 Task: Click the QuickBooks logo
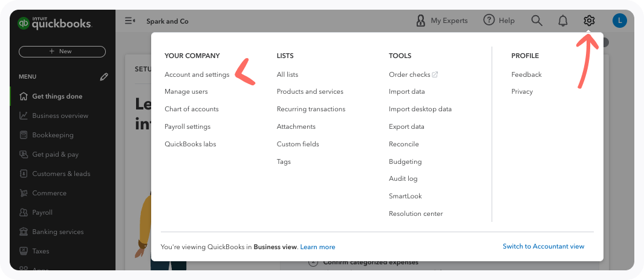click(x=54, y=23)
